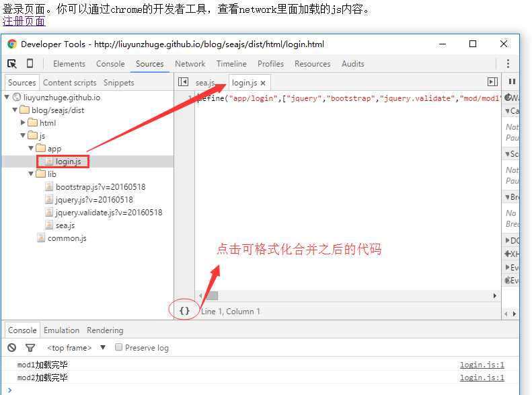Collapse the liuyunzhuge.github.io domain node
This screenshot has width=532, height=395.
[7, 97]
